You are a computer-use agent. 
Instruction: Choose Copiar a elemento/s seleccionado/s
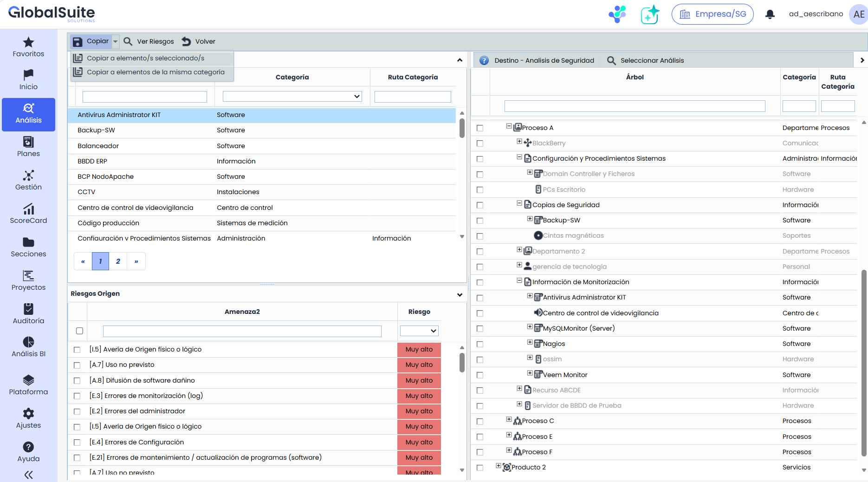coord(145,58)
